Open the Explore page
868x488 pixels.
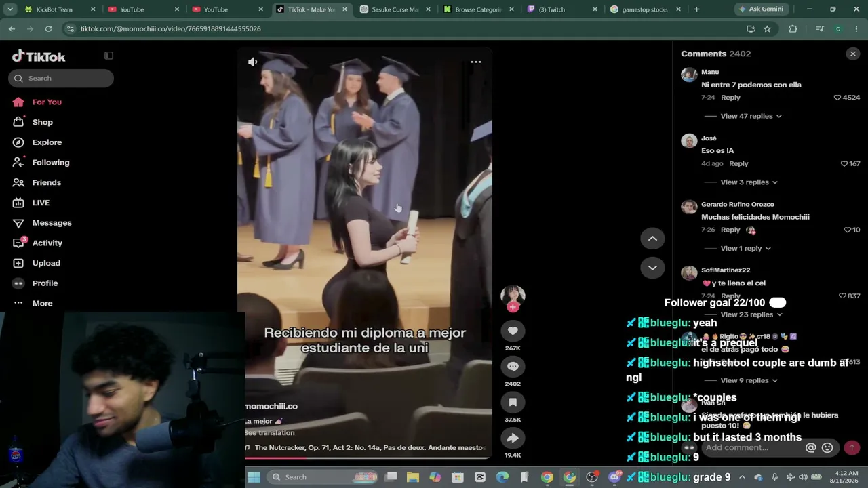point(47,142)
